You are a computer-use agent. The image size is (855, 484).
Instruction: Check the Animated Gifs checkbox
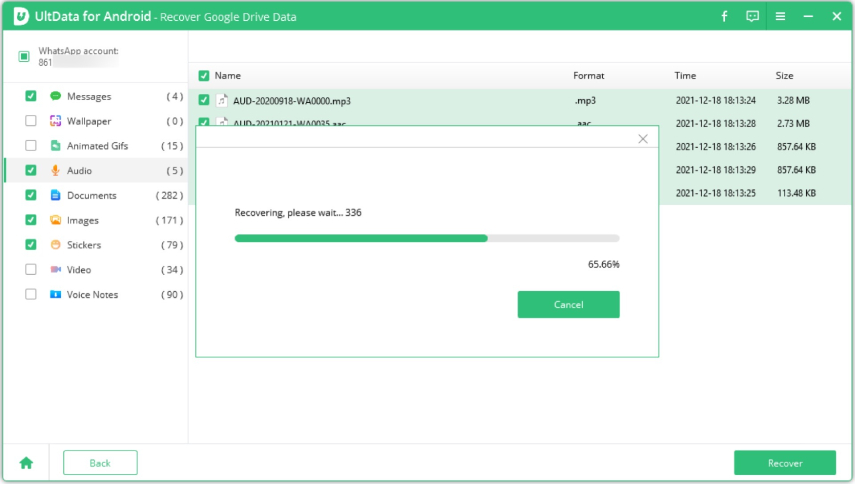(x=31, y=146)
